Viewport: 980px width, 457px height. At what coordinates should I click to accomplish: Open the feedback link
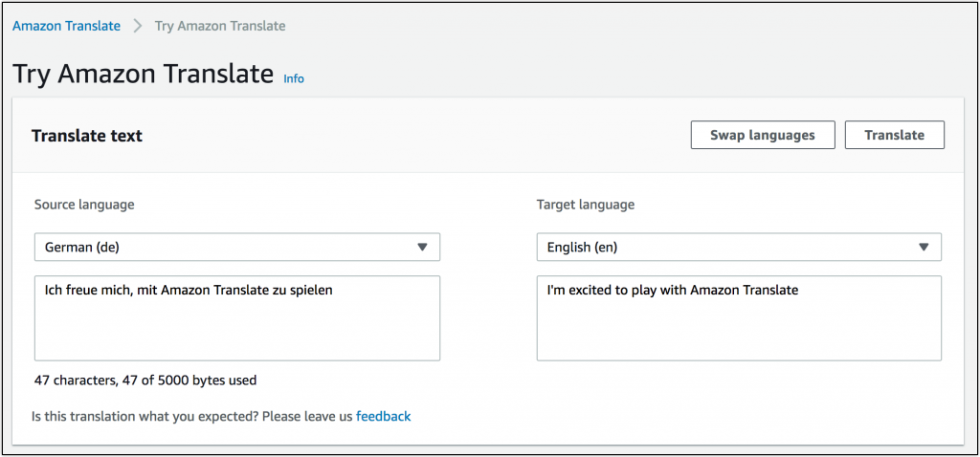click(383, 416)
